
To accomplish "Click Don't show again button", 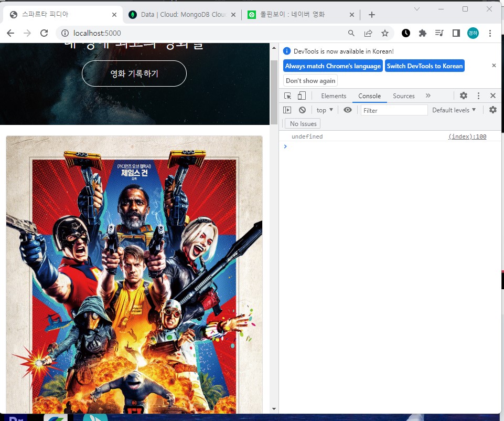I will point(310,80).
